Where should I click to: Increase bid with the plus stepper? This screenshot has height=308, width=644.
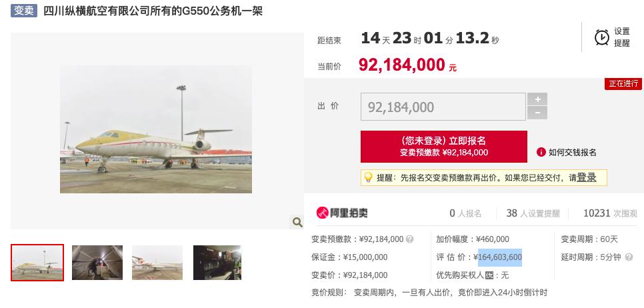(537, 99)
